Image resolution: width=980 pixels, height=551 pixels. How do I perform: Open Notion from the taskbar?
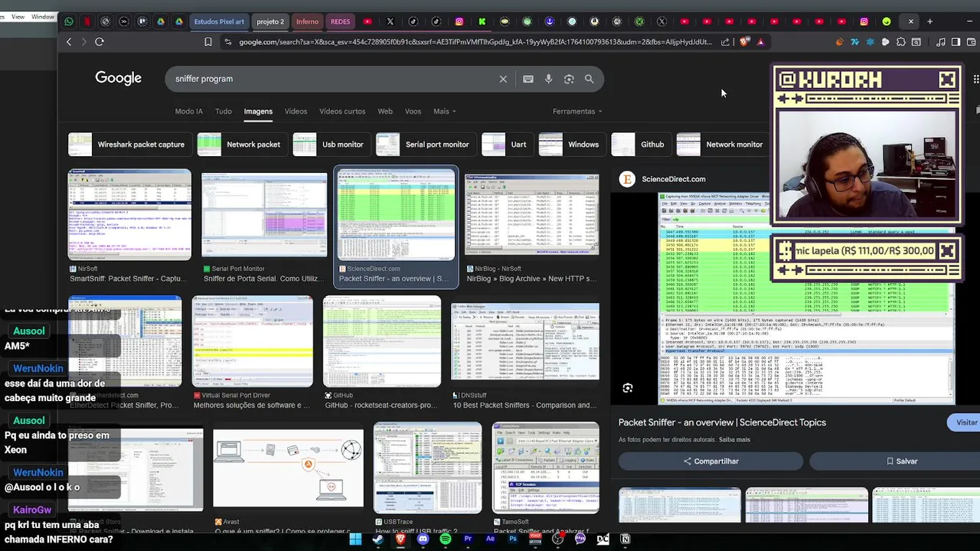[626, 539]
